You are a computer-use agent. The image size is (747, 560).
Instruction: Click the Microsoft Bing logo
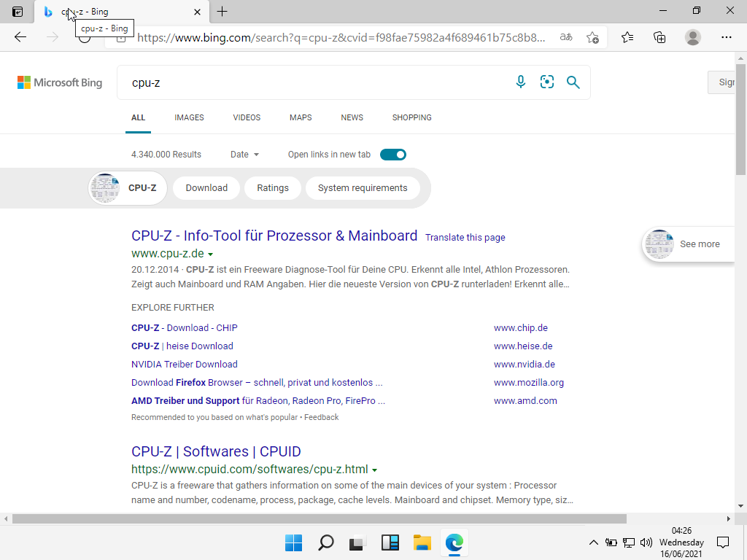click(60, 82)
